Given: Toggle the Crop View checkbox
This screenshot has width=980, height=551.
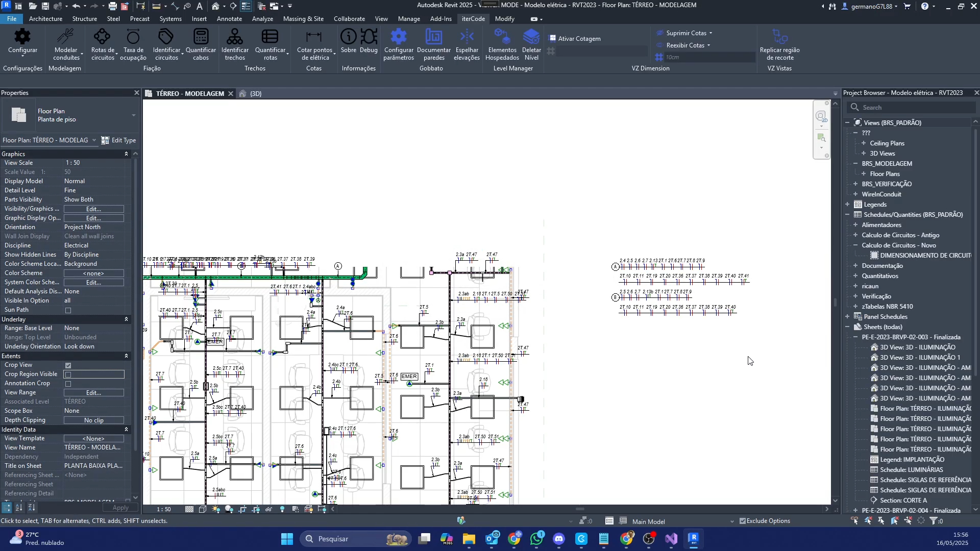Looking at the screenshot, I should coord(68,365).
